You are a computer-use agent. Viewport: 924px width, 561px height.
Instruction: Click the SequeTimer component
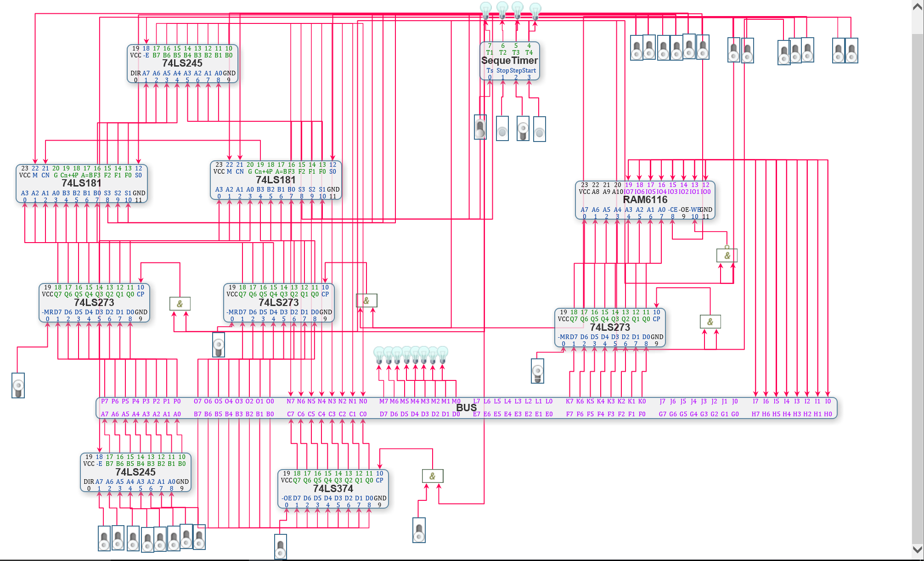tap(509, 61)
